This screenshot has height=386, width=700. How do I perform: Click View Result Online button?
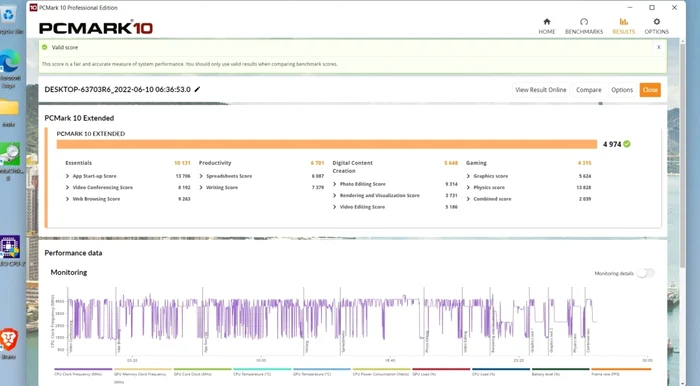coord(541,90)
